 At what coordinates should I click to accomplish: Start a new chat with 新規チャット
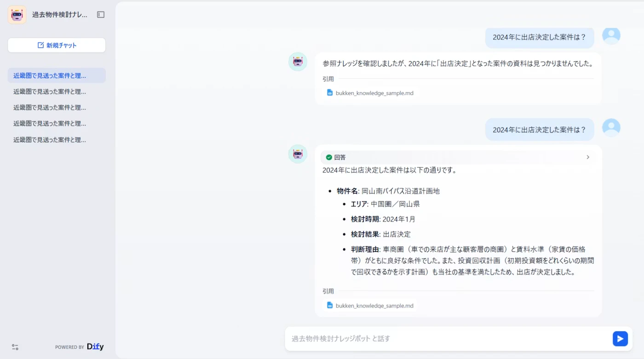(x=57, y=45)
